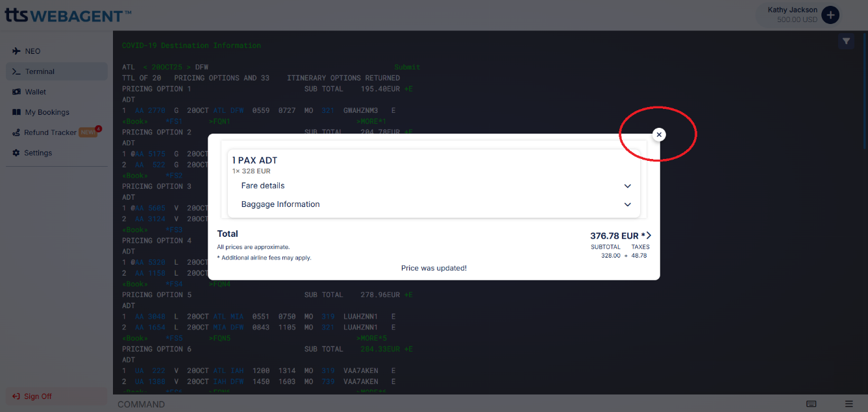Image resolution: width=868 pixels, height=412 pixels.
Task: Click the plus icon beside Kathy Jackson
Action: [830, 15]
